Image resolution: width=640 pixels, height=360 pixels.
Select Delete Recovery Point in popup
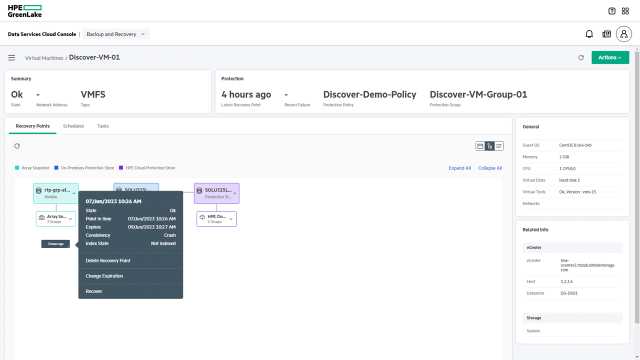[x=108, y=260]
